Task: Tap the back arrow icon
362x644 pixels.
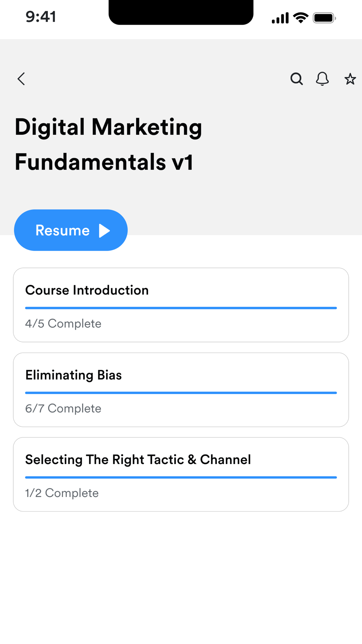Action: pyautogui.click(x=21, y=79)
